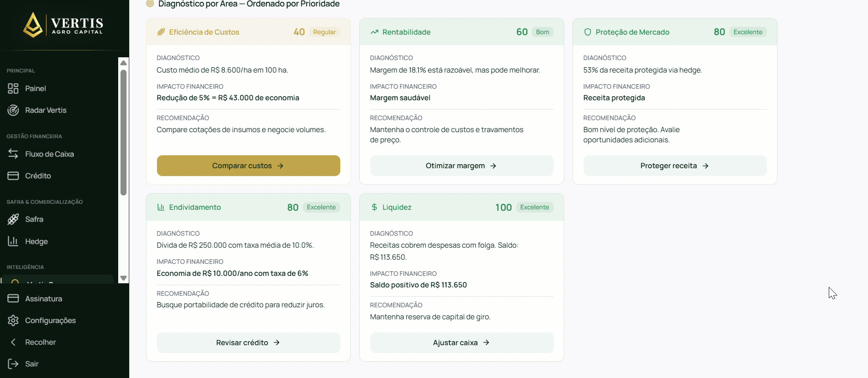This screenshot has height=378, width=868.
Task: Click the Endividamento bar chart icon
Action: [161, 207]
